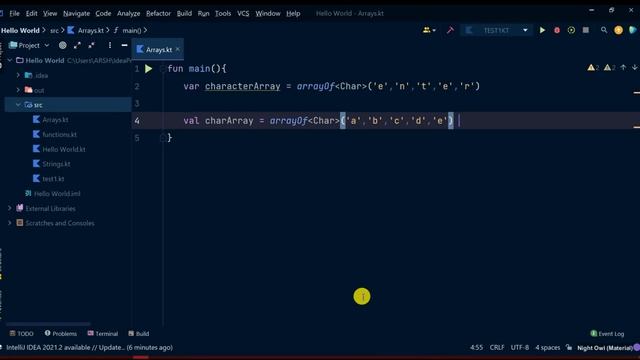
Task: Open the Refactor menu
Action: click(x=158, y=13)
